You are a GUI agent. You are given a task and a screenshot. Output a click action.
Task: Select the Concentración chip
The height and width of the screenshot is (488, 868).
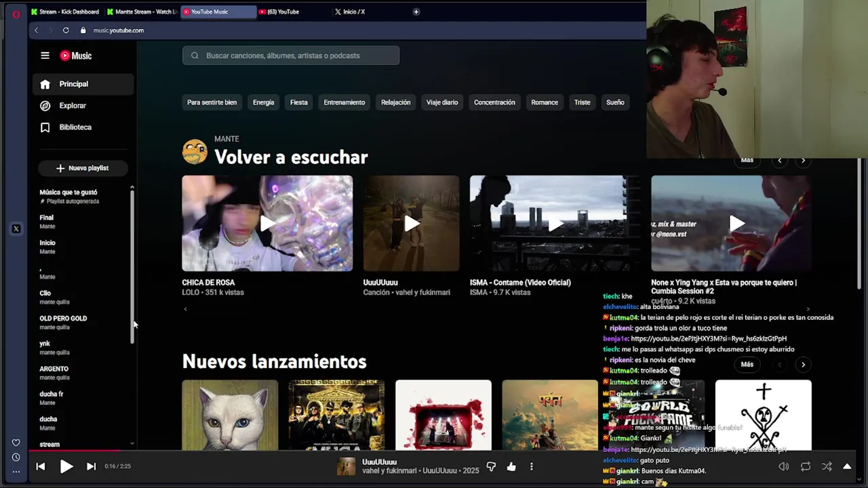(x=494, y=102)
